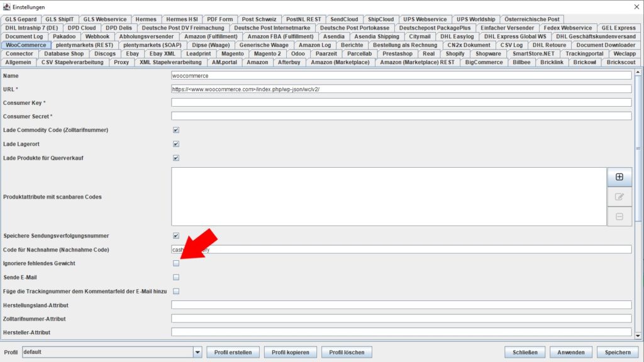This screenshot has height=362, width=644.
Task: Toggle Lade Commodity Code checkbox
Action: point(176,130)
